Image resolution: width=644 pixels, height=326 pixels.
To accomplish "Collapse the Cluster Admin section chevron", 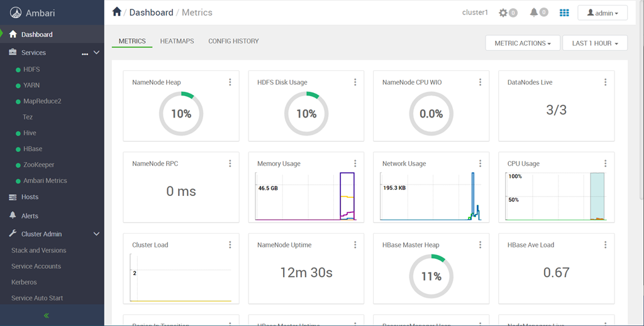I will point(96,234).
